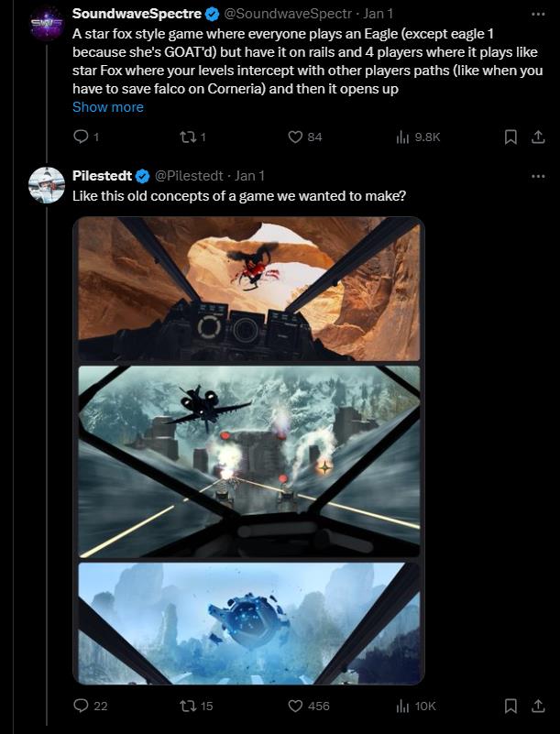Open more options menu on Pilestedt's tweet

537,174
